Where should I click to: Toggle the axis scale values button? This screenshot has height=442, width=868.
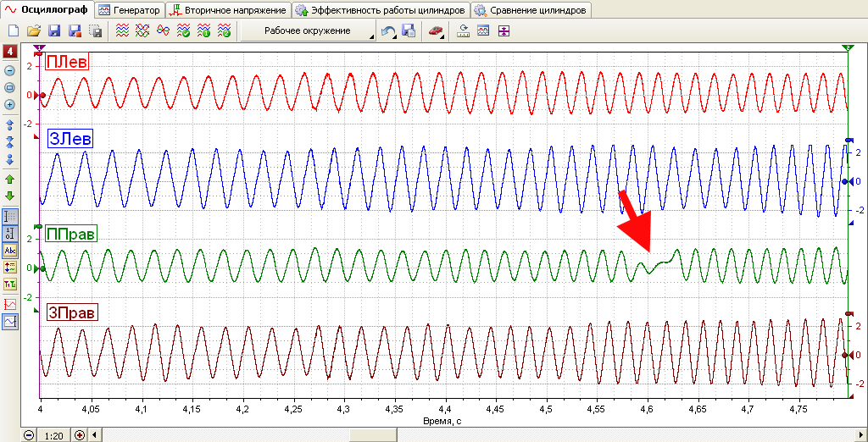(x=10, y=234)
